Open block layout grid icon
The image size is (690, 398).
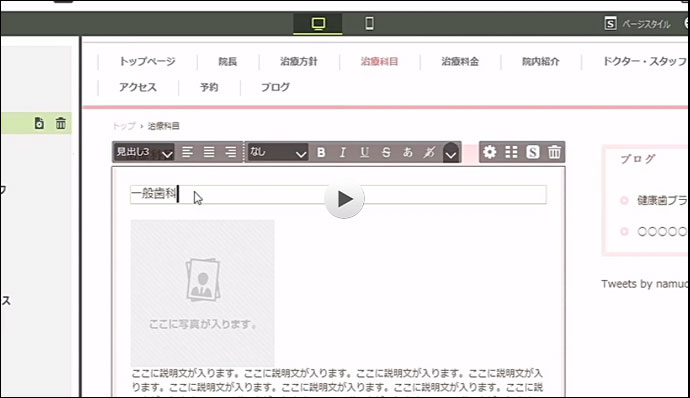point(511,152)
